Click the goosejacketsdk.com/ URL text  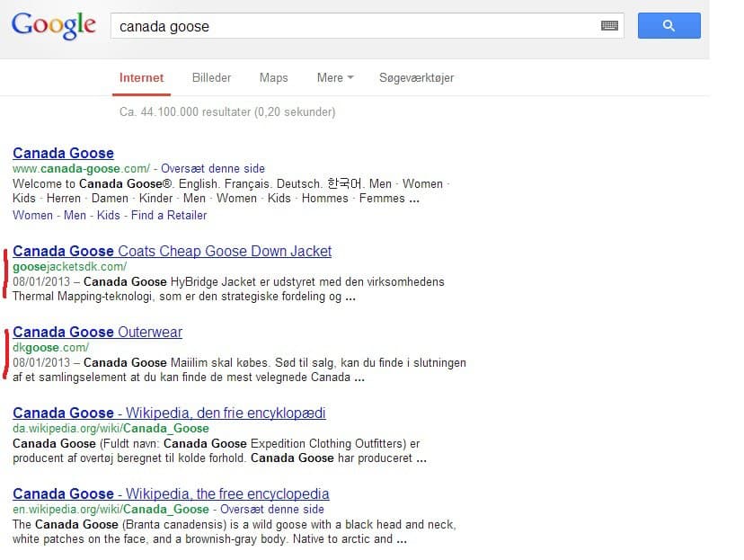[x=70, y=267]
